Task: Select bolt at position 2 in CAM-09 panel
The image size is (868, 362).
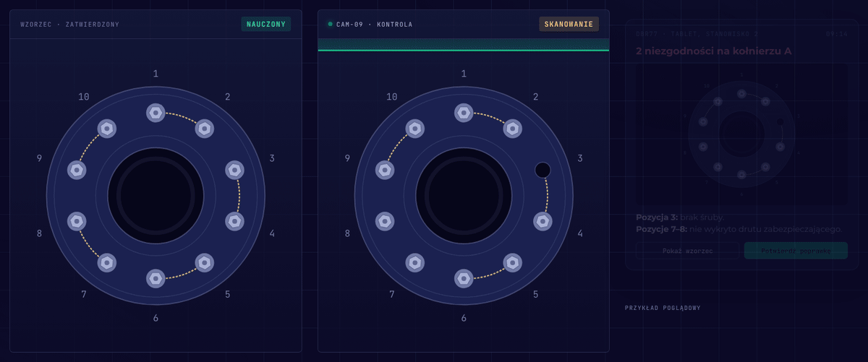Action: pyautogui.click(x=513, y=128)
